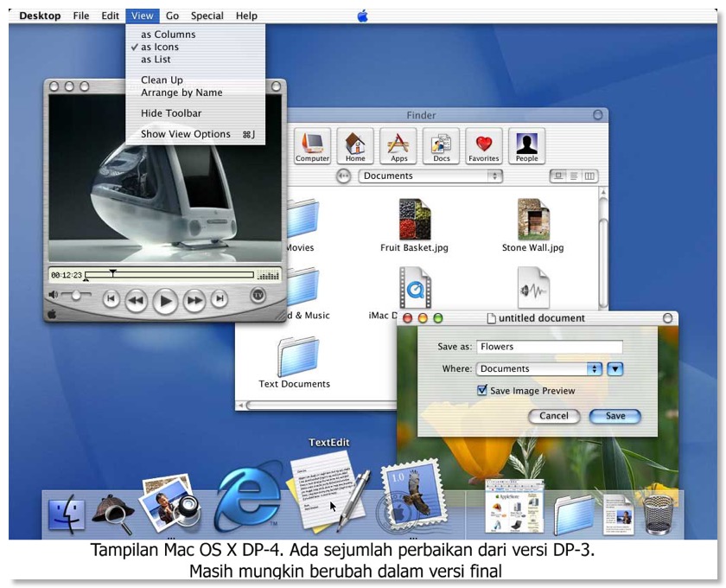Screen dimensions: 726x588
Task: Open the blue folder in the Dock
Action: coord(574,514)
